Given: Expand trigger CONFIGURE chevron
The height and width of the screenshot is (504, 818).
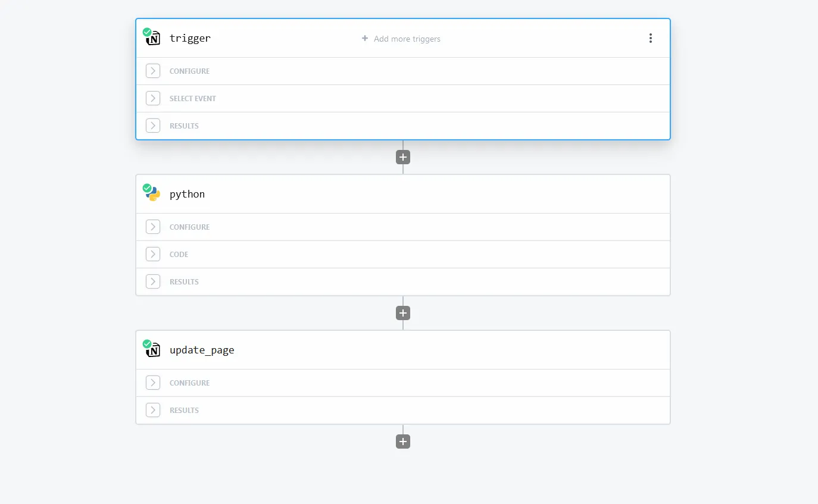Looking at the screenshot, I should [x=153, y=71].
